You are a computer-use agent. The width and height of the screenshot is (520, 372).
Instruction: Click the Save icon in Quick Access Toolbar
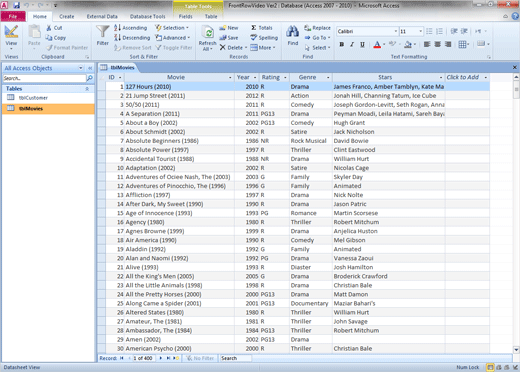17,5
